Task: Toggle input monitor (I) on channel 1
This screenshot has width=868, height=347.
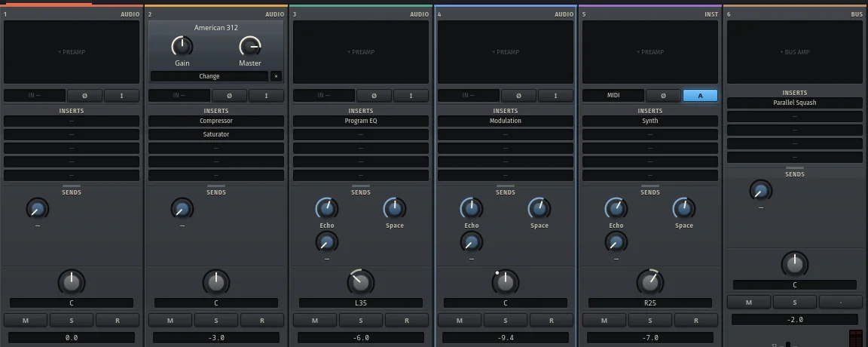Action: click(122, 95)
